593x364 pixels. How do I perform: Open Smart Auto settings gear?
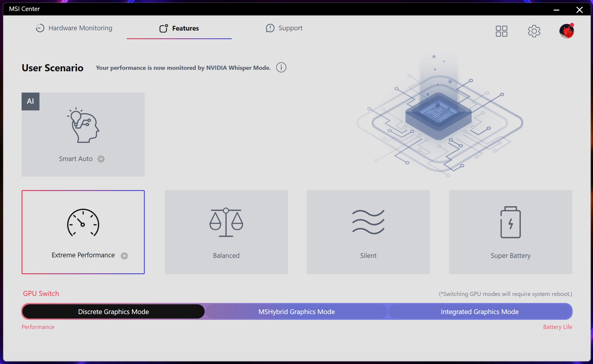101,159
